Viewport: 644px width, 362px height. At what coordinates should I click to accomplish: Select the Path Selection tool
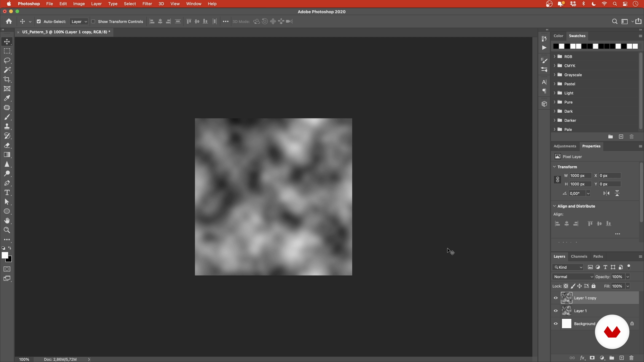[x=7, y=202]
